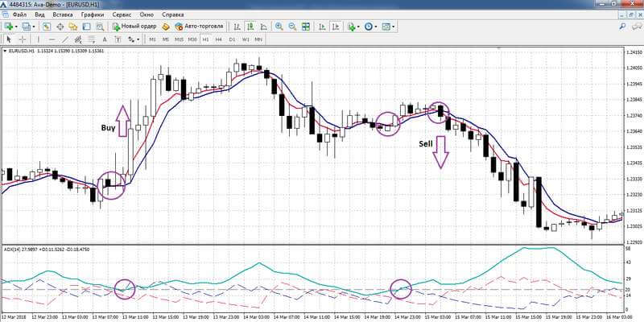This screenshot has width=644, height=322.
Task: Select the trendline drawing tool
Action: point(65,39)
